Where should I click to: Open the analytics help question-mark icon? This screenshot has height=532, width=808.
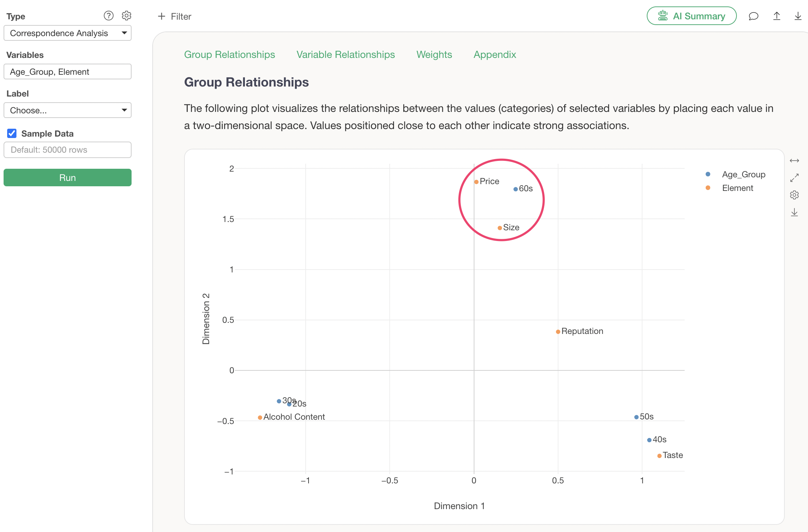coord(108,16)
